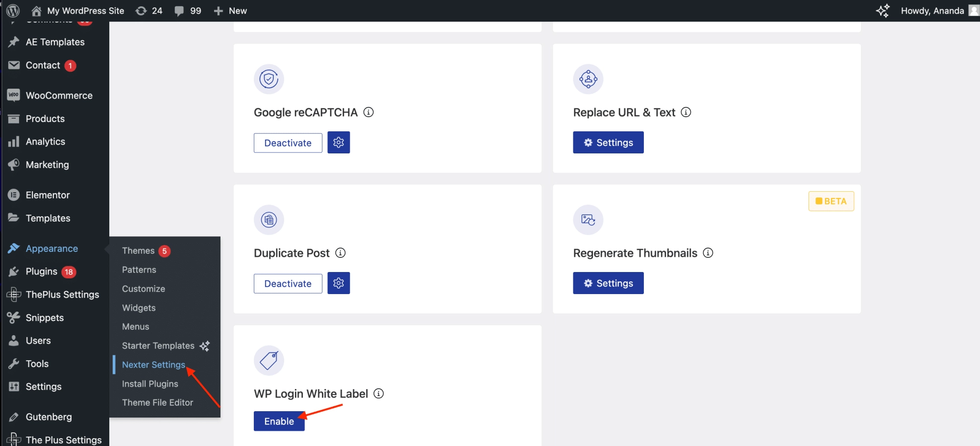This screenshot has width=980, height=446.
Task: Click the Google reCAPTCHA shield icon
Action: [269, 78]
